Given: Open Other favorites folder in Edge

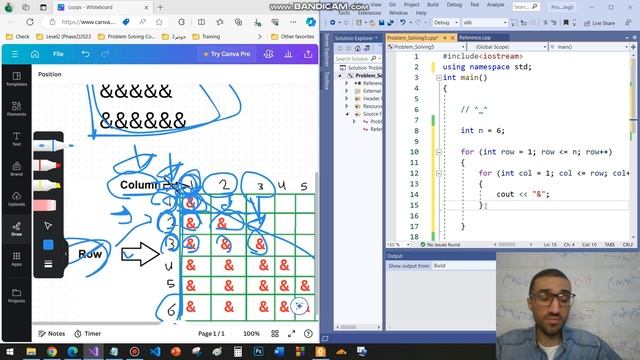Looking at the screenshot, I should click(x=293, y=37).
